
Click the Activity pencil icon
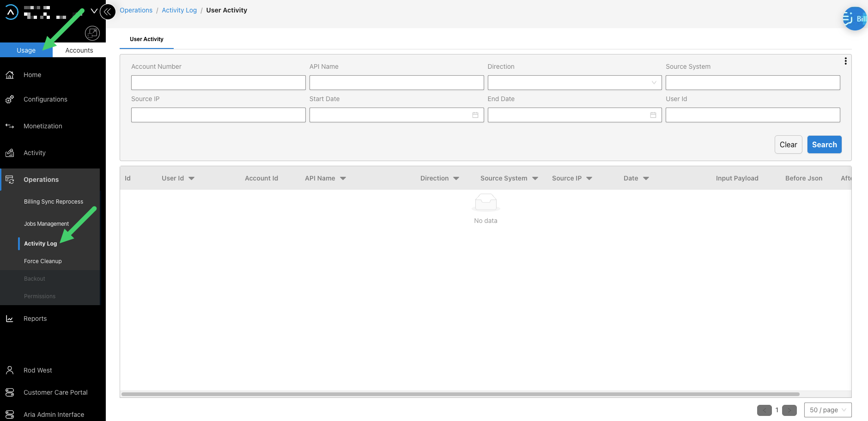10,153
